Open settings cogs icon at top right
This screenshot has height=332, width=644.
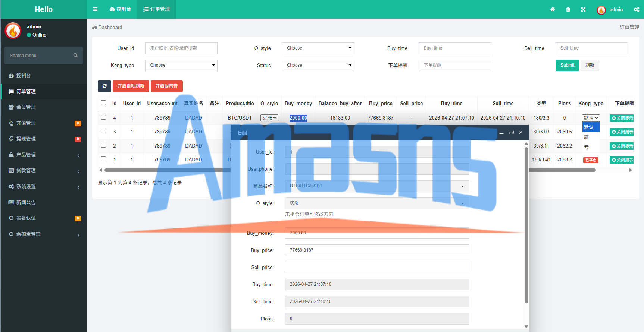click(x=637, y=10)
